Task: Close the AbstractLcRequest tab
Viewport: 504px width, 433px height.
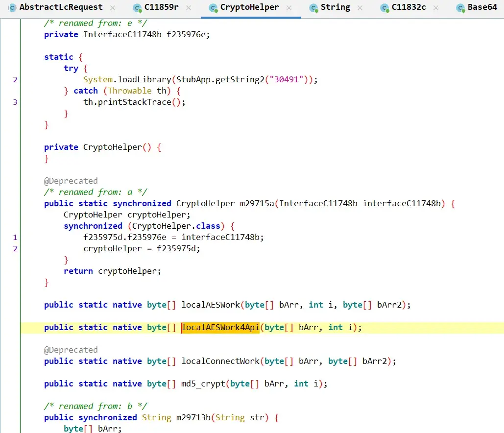Action: pyautogui.click(x=113, y=8)
